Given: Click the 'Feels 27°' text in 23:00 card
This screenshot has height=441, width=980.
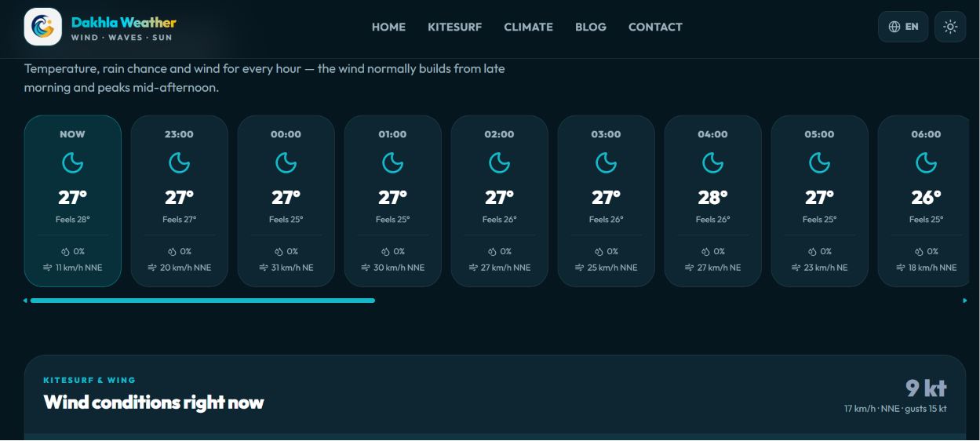Looking at the screenshot, I should 180,220.
